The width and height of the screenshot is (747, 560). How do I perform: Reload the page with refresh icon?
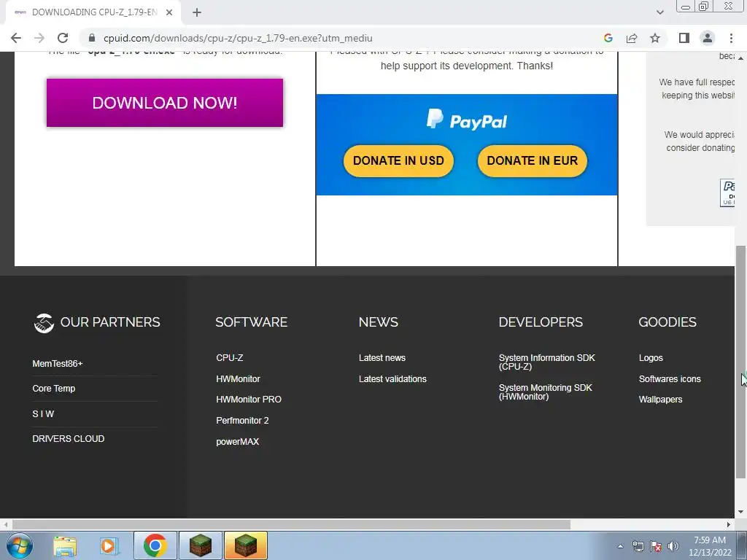point(63,38)
